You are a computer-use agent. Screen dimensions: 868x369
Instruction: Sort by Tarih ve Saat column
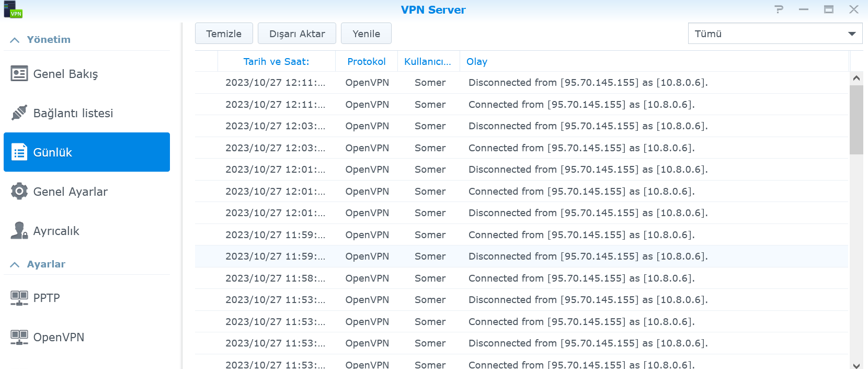coord(276,62)
